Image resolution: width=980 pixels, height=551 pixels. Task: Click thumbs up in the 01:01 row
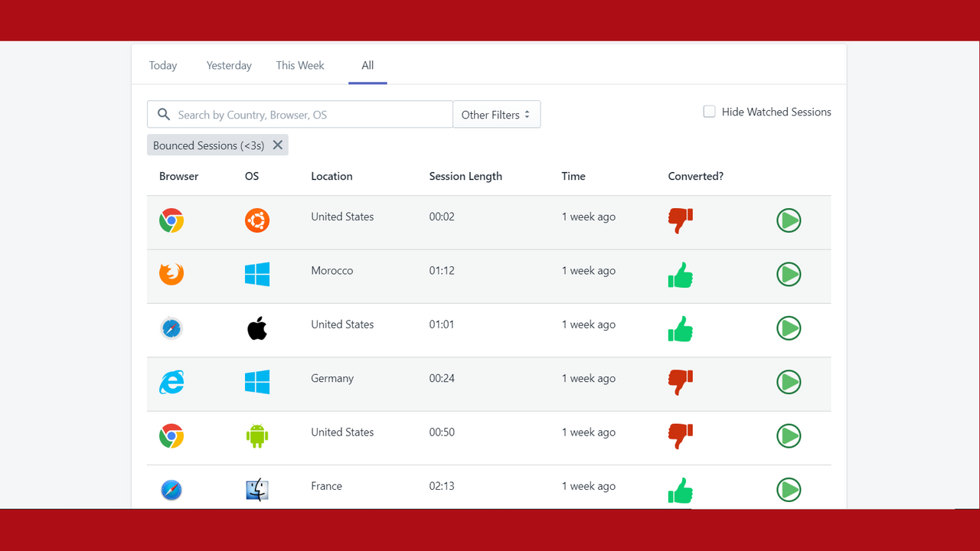[x=681, y=329]
